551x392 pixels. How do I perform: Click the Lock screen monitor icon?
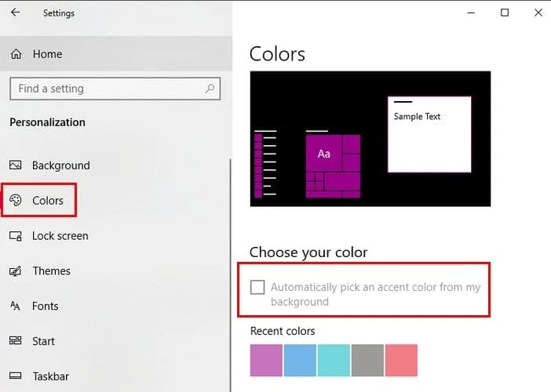[x=16, y=236]
